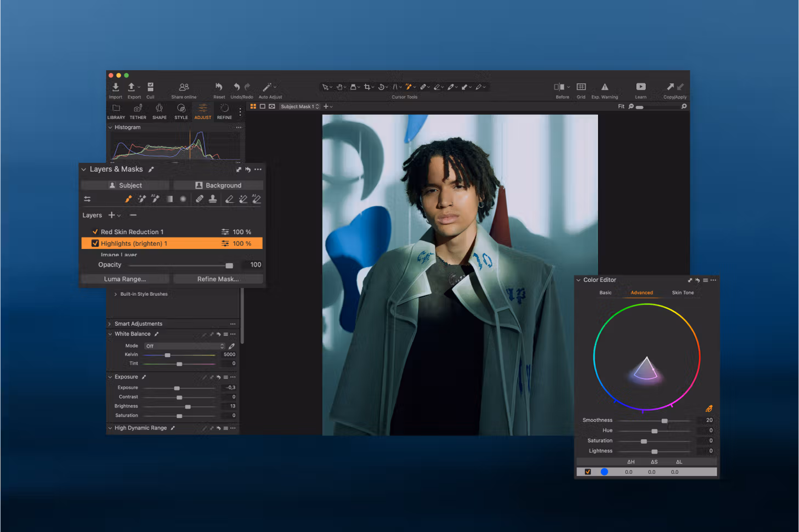
Task: Click the Export icon in toolbar
Action: tap(132, 88)
